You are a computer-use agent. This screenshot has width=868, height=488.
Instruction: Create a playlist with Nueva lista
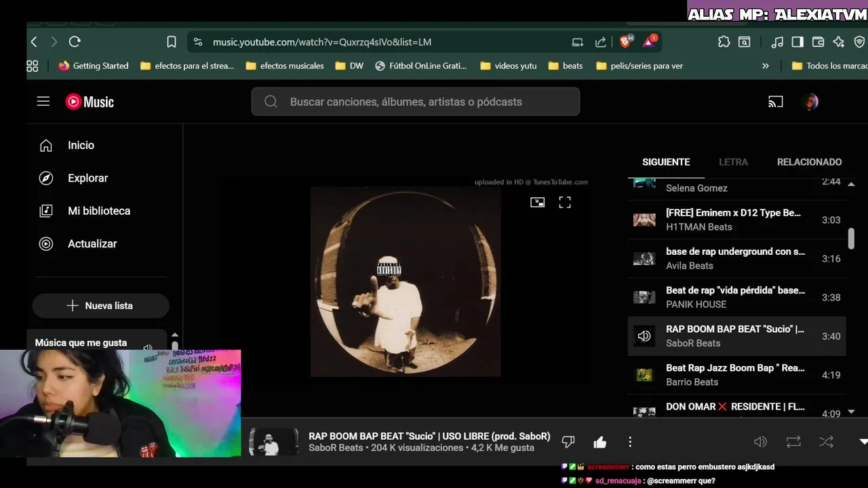(100, 306)
